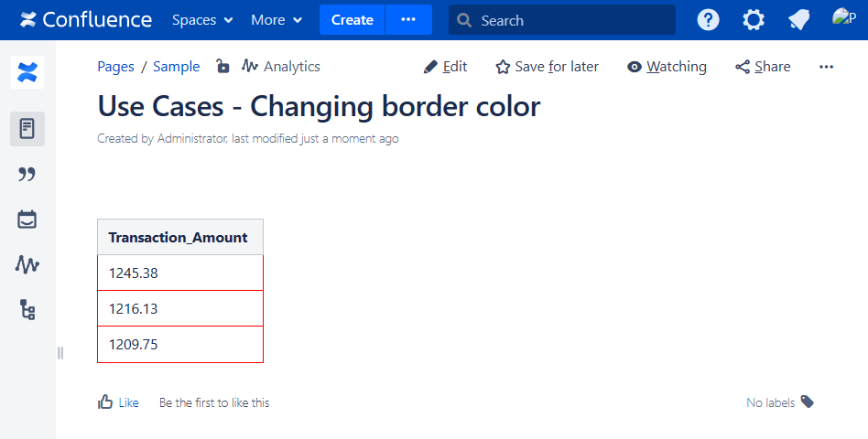Click the Edit page button
The image size is (868, 439).
445,67
